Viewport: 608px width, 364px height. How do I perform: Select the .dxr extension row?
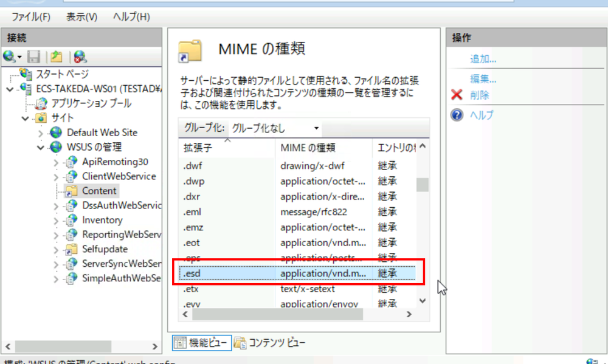pos(297,196)
